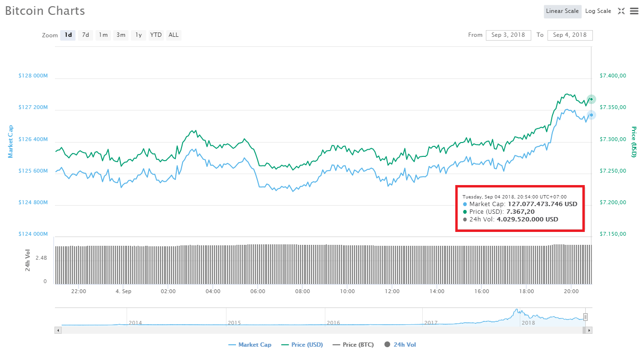
Task: Click navigator scrollbar right arrow
Action: 589,330
